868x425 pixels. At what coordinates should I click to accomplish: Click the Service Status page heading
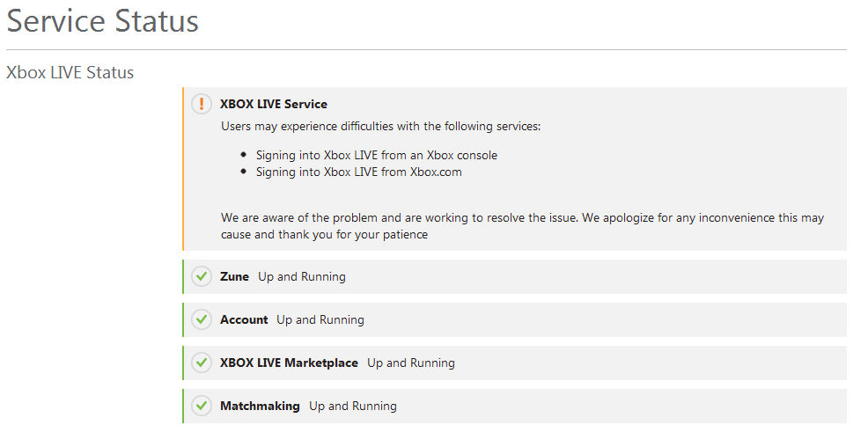coord(103,21)
